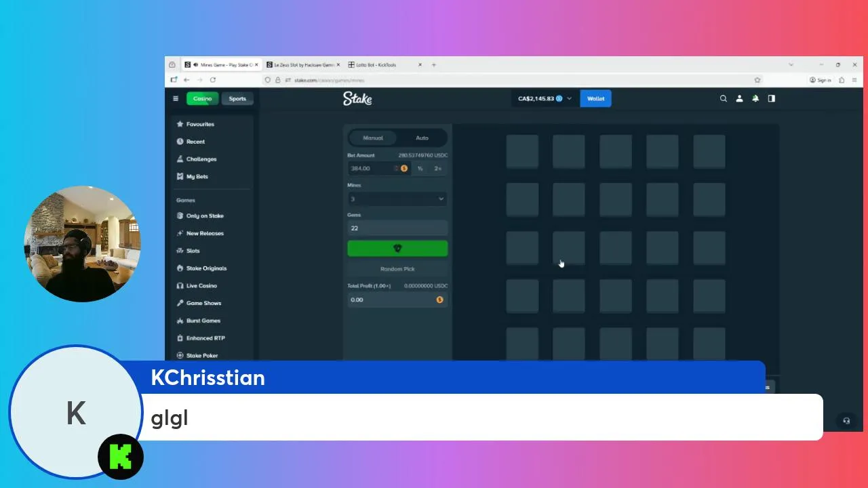Viewport: 868px width, 488px height.
Task: Click the Random Pick button
Action: coord(397,269)
